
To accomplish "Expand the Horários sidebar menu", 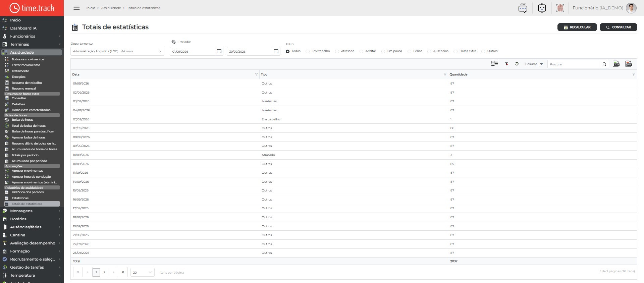I will 32,219.
